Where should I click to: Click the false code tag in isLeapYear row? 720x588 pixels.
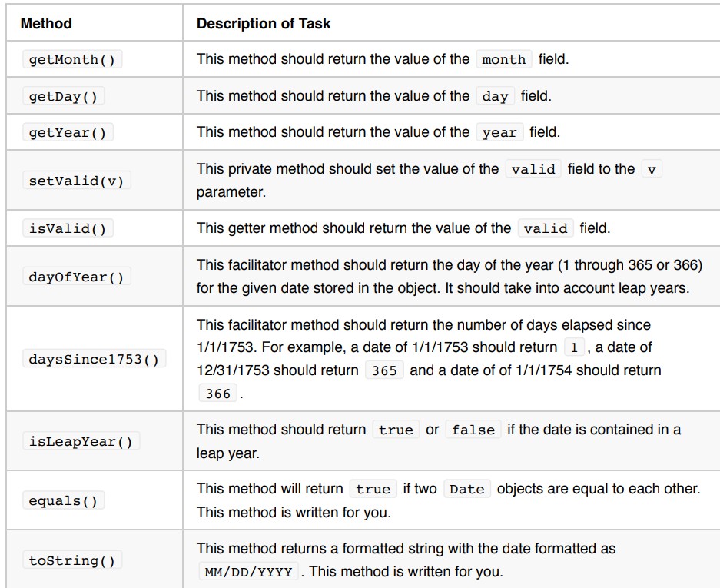pyautogui.click(x=473, y=430)
